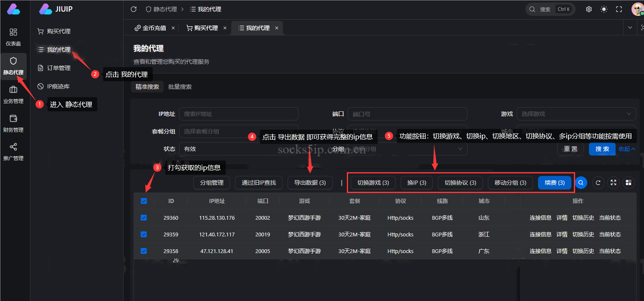
Task: Click the 导出数据 (3) export button
Action: (x=310, y=183)
